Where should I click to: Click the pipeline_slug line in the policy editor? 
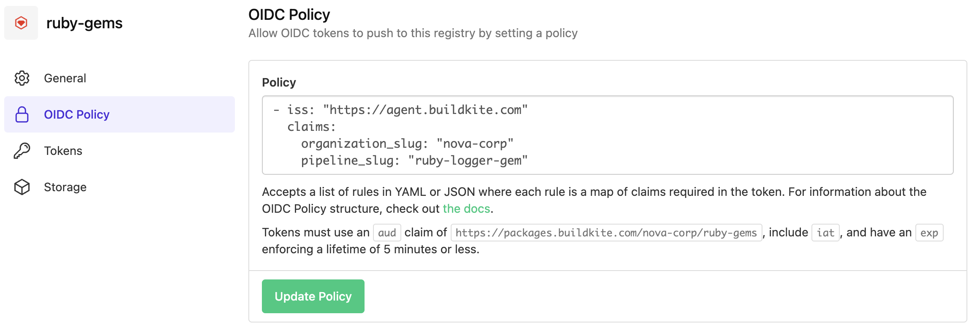point(414,160)
